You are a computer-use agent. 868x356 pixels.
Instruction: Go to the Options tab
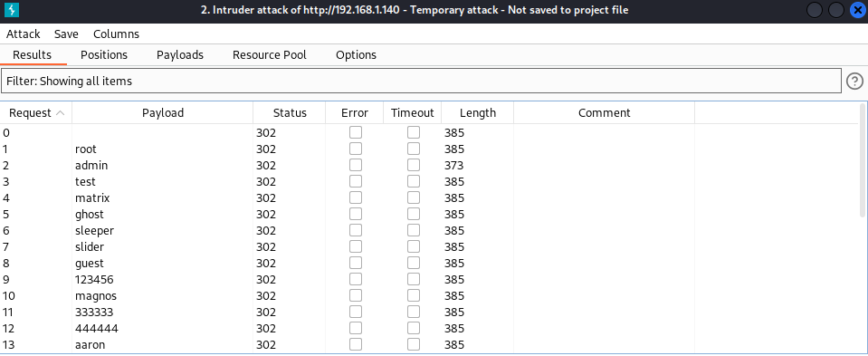pos(356,55)
